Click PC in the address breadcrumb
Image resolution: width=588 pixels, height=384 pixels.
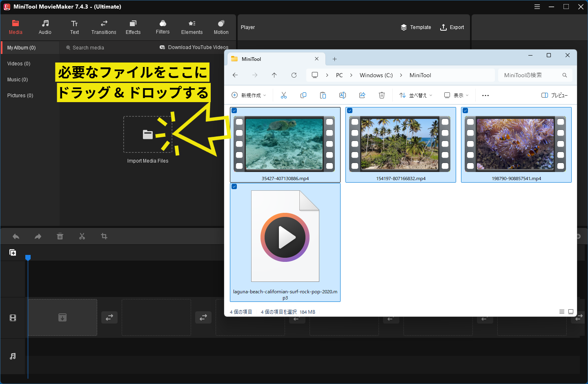[x=339, y=75]
